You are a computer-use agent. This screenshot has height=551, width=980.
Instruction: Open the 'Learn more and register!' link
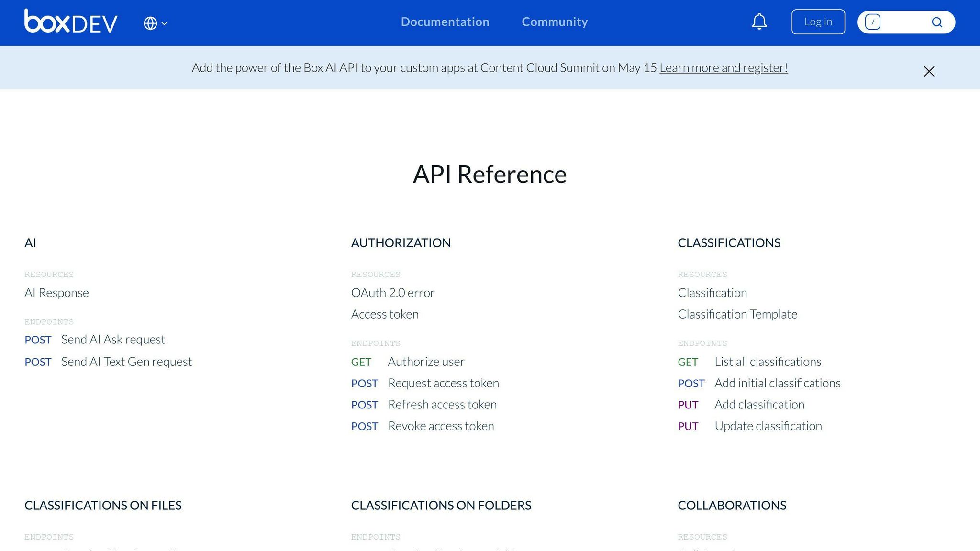coord(724,67)
